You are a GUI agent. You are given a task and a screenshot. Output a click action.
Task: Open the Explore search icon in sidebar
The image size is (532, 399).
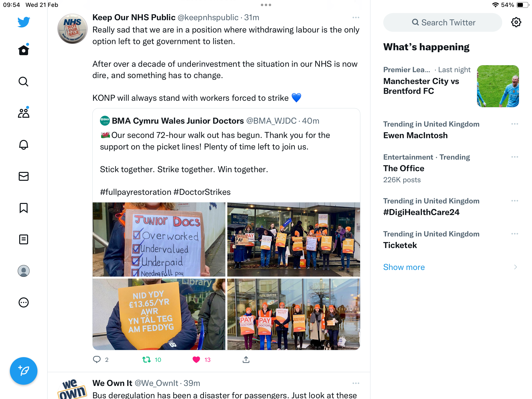tap(24, 82)
